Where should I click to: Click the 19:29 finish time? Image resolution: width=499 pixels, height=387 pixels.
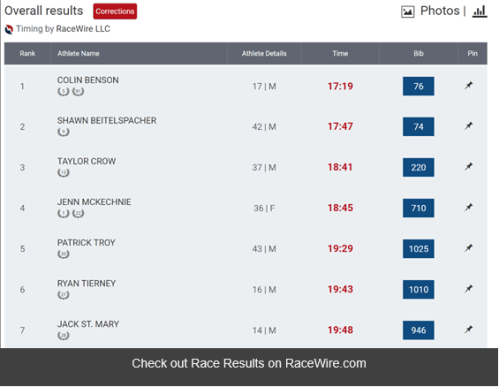[x=340, y=249]
